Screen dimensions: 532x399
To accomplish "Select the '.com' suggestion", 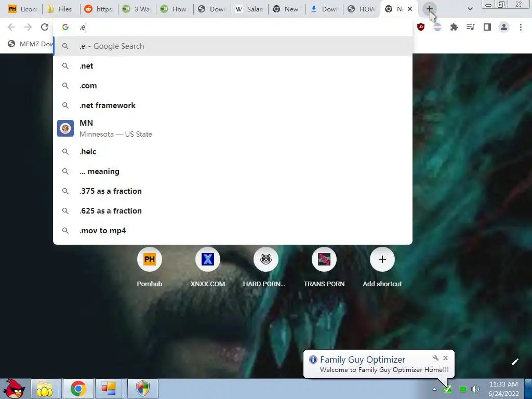I will tap(233, 86).
